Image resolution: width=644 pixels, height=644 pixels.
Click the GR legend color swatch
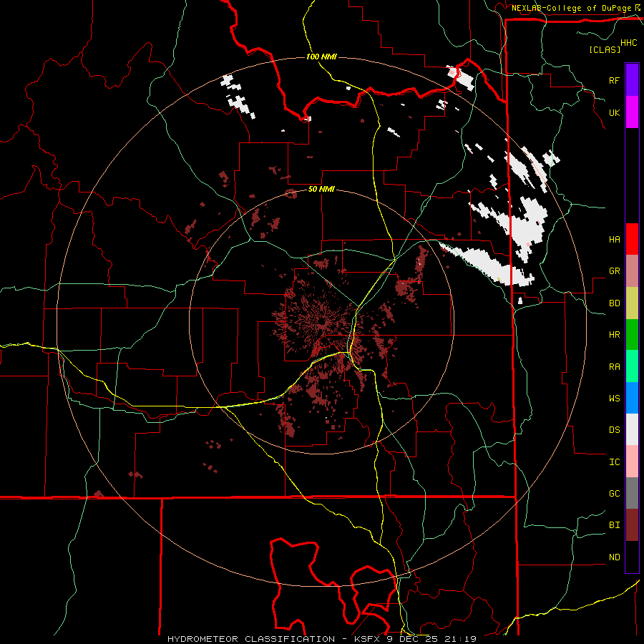tap(632, 271)
